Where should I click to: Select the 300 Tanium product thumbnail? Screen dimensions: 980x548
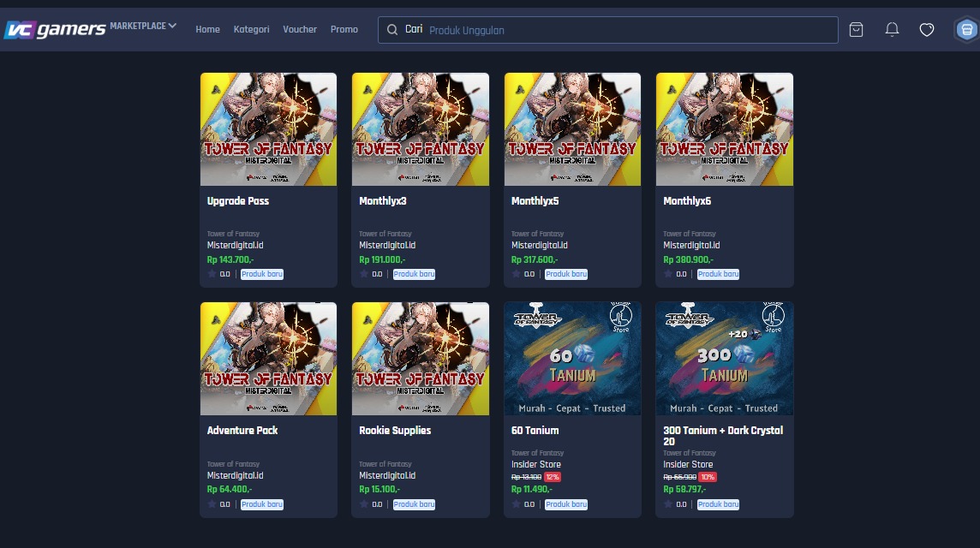click(724, 359)
